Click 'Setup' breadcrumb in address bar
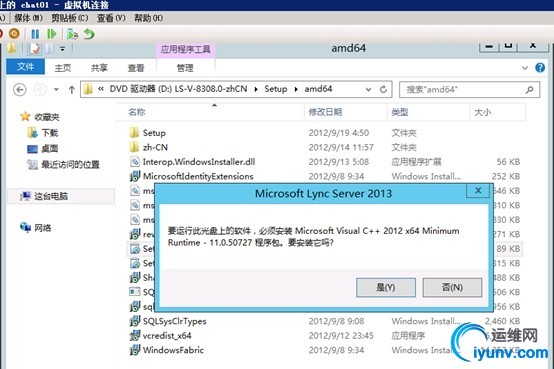Image resolution: width=554 pixels, height=369 pixels. point(276,89)
